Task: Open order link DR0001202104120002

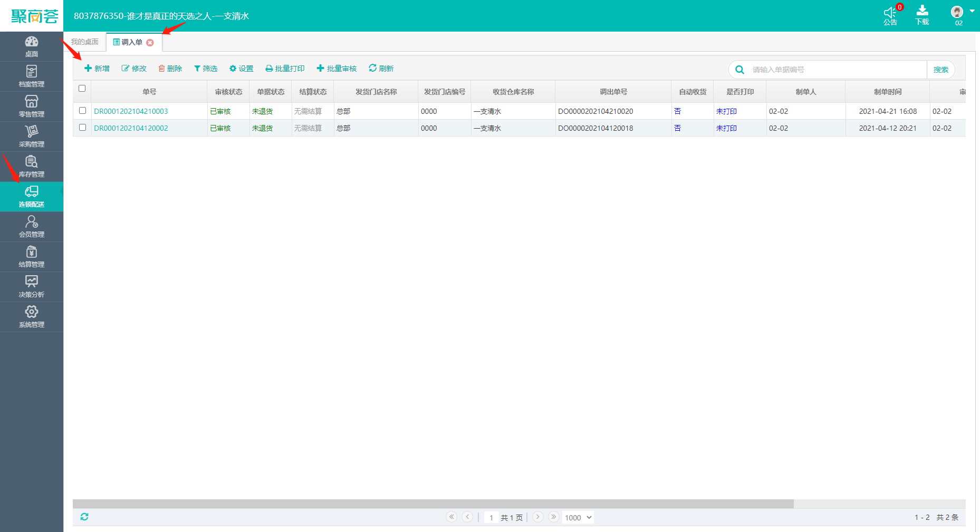Action: coord(131,128)
